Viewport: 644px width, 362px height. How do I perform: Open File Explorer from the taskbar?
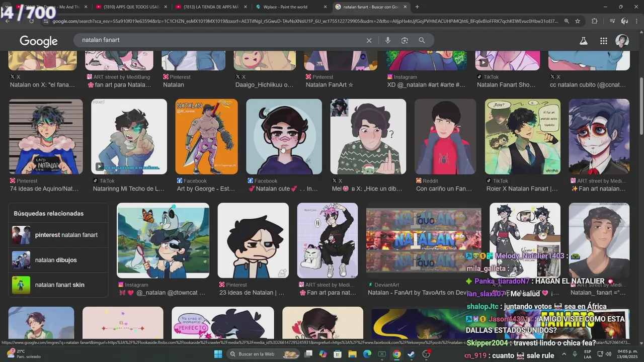(352, 354)
